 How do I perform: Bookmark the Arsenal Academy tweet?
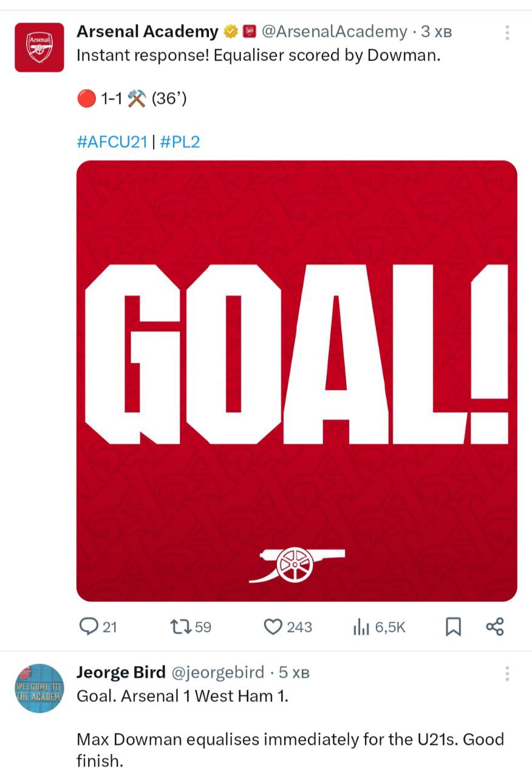pos(453,627)
